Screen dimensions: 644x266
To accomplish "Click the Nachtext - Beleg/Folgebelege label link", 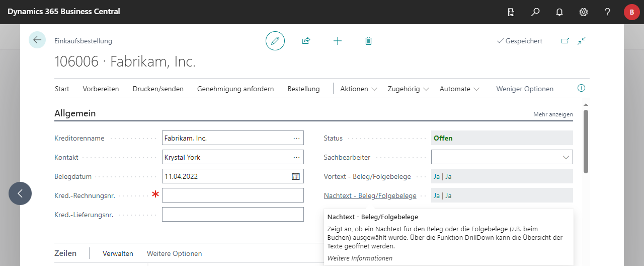I will [370, 195].
